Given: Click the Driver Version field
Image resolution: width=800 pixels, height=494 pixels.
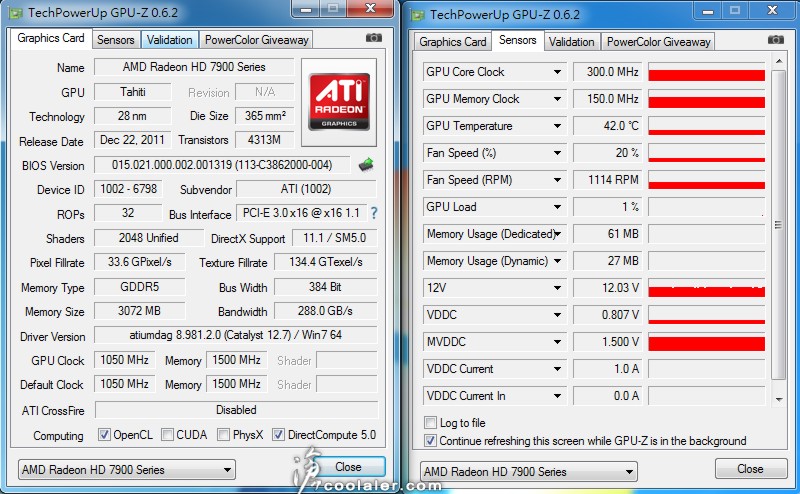Looking at the screenshot, I should [235, 335].
